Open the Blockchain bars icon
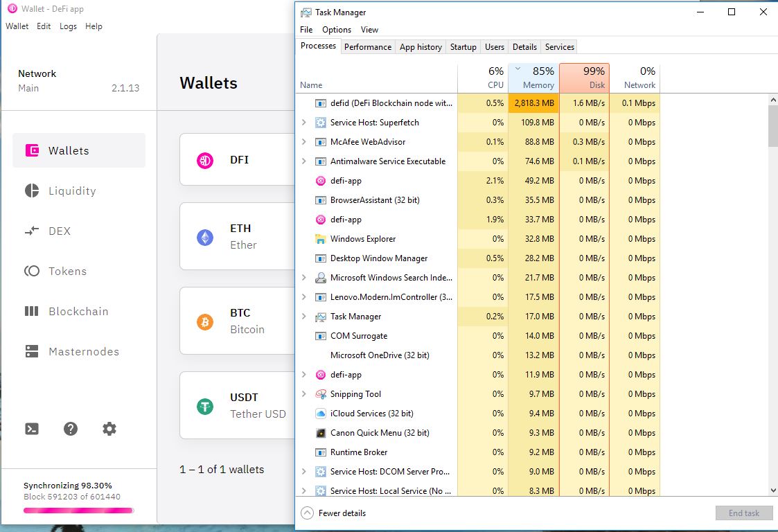 32,311
